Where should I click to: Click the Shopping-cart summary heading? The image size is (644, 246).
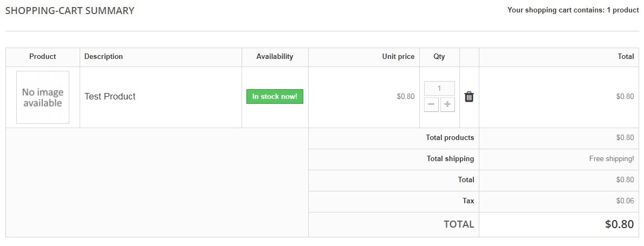pos(70,11)
